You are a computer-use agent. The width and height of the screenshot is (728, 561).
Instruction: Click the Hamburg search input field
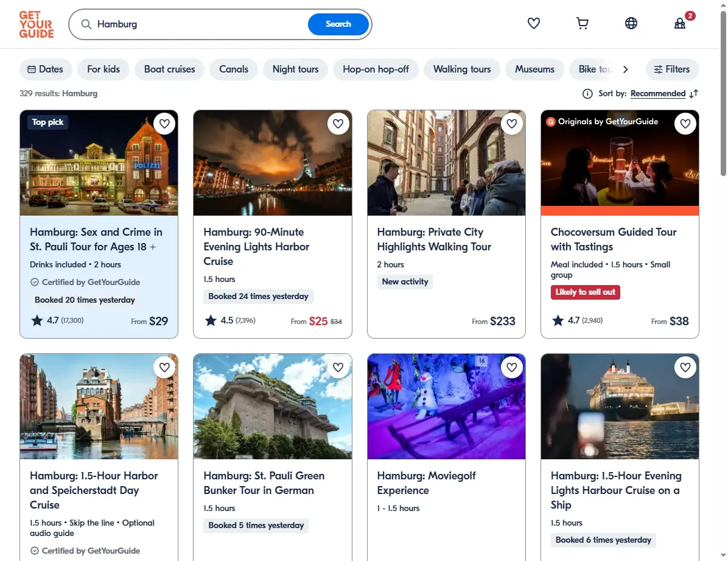(200, 24)
